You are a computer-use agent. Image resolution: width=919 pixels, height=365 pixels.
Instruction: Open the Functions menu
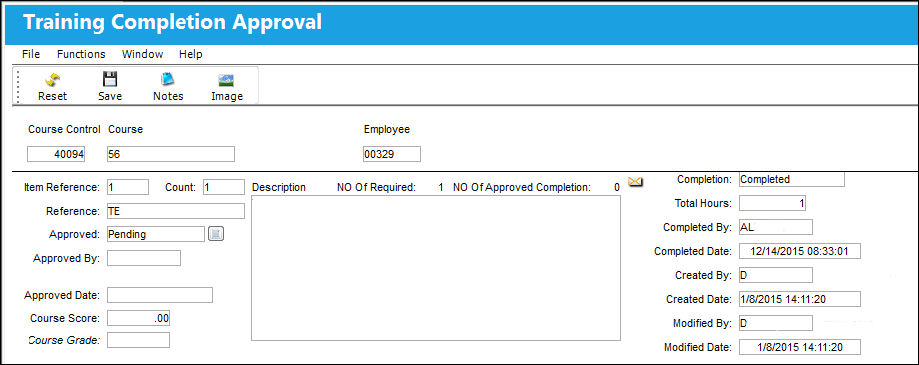pos(81,54)
